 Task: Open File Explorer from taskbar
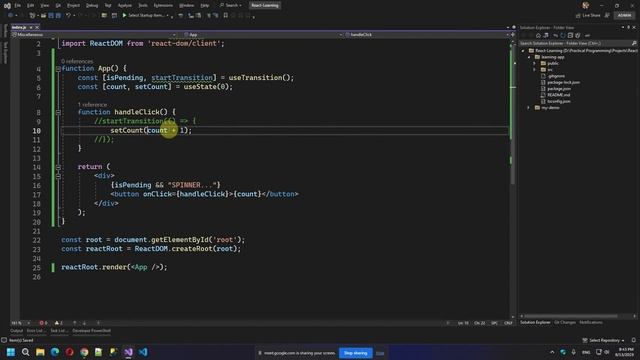pos(40,352)
